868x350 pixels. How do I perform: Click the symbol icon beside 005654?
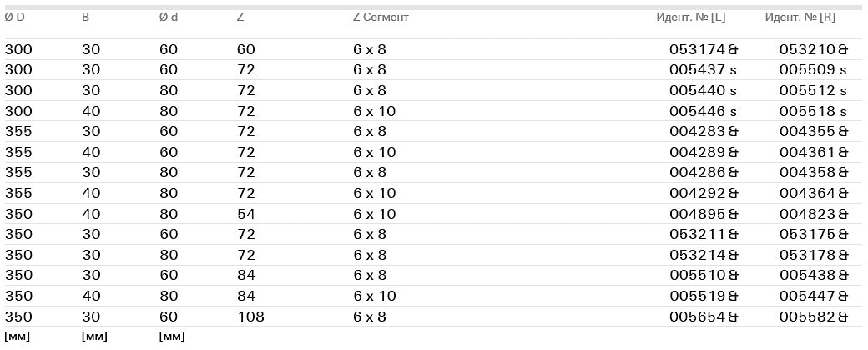tap(734, 317)
